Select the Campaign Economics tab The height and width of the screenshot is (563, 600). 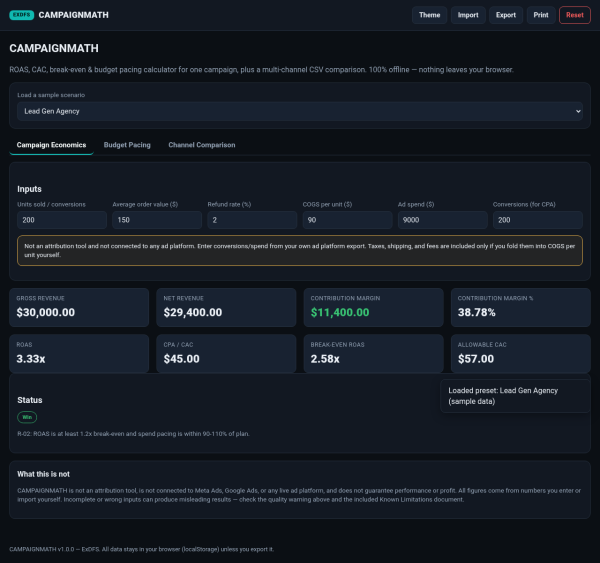[x=51, y=145]
